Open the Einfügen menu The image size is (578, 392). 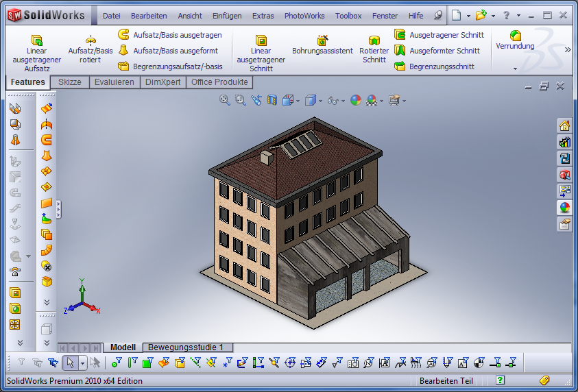pos(226,16)
